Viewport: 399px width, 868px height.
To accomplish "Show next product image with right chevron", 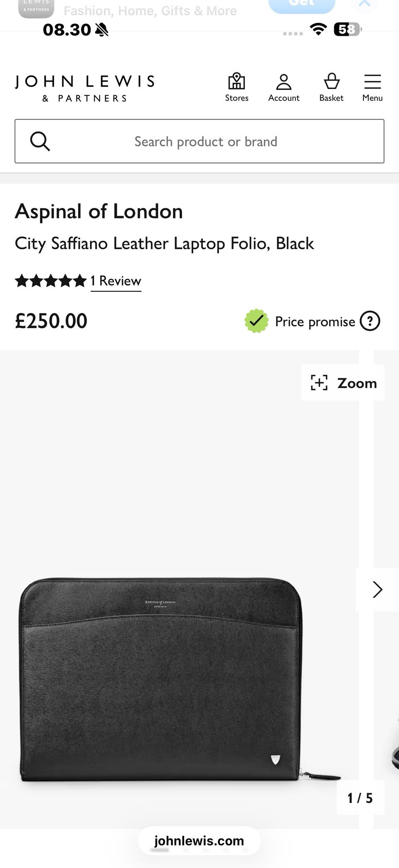I will [x=377, y=589].
